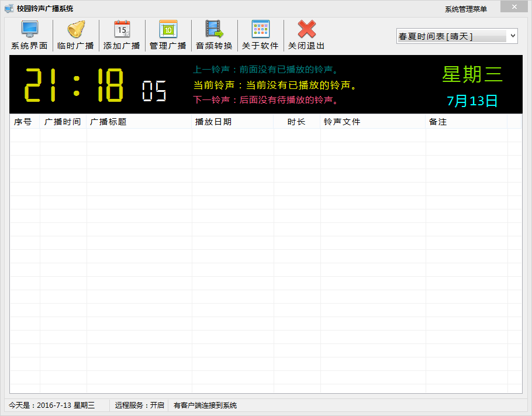Sort by 广播时间 column header
This screenshot has height=416, width=532.
tap(63, 122)
